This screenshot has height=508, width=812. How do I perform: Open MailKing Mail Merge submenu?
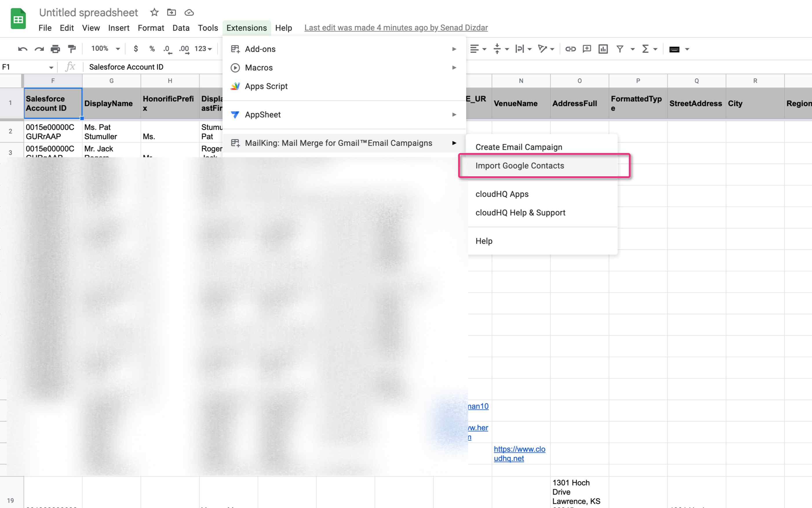coord(344,143)
